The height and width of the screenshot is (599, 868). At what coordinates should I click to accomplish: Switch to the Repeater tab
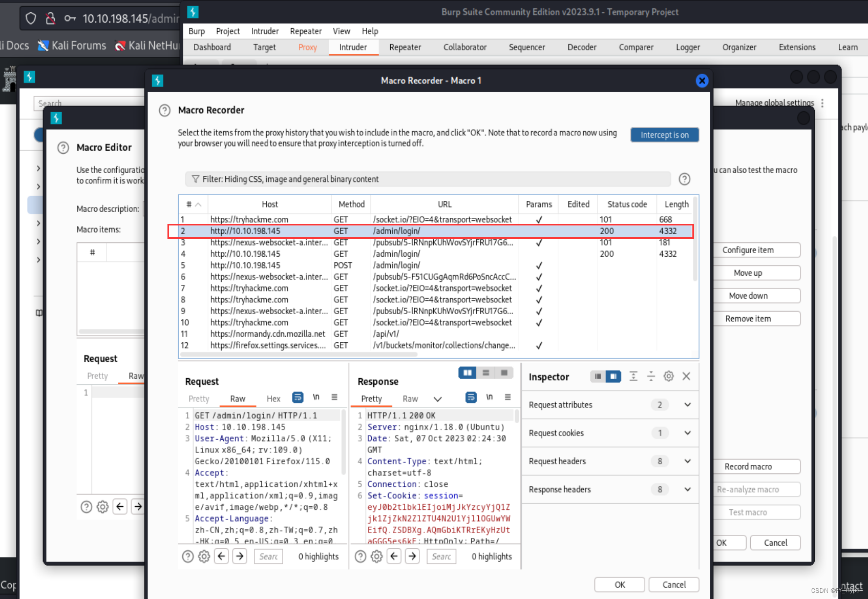(405, 47)
